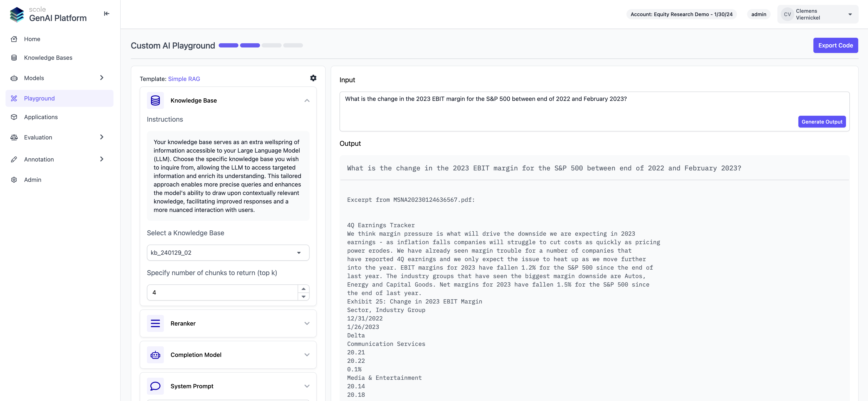
Task: Click the Reranker list icon
Action: tap(155, 323)
